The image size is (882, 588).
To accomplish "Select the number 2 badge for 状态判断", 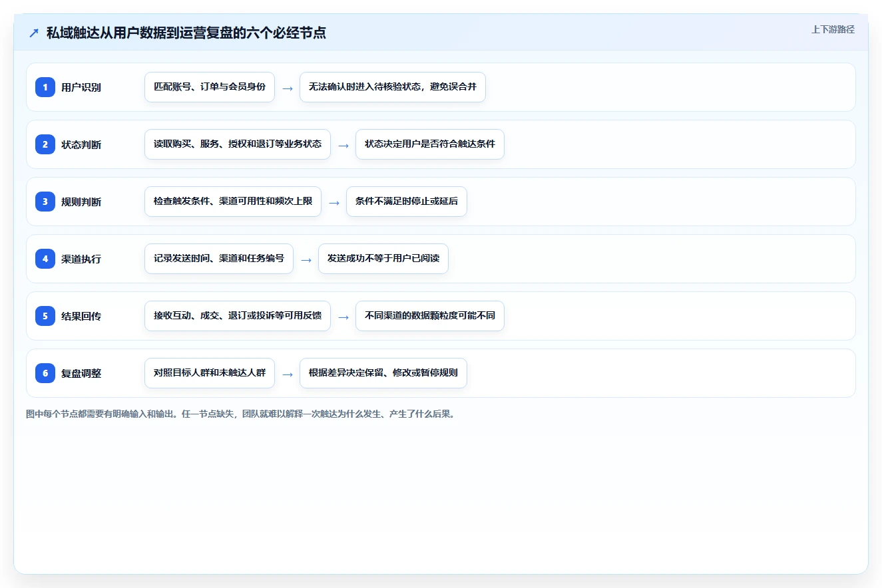I will 45,144.
